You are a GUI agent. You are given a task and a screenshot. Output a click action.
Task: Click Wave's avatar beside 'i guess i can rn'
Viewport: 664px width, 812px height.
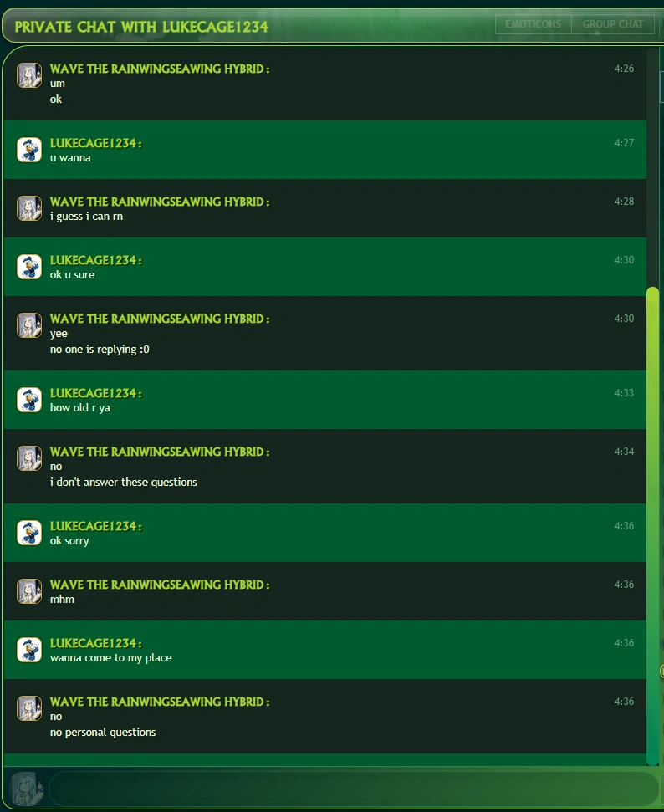[29, 208]
